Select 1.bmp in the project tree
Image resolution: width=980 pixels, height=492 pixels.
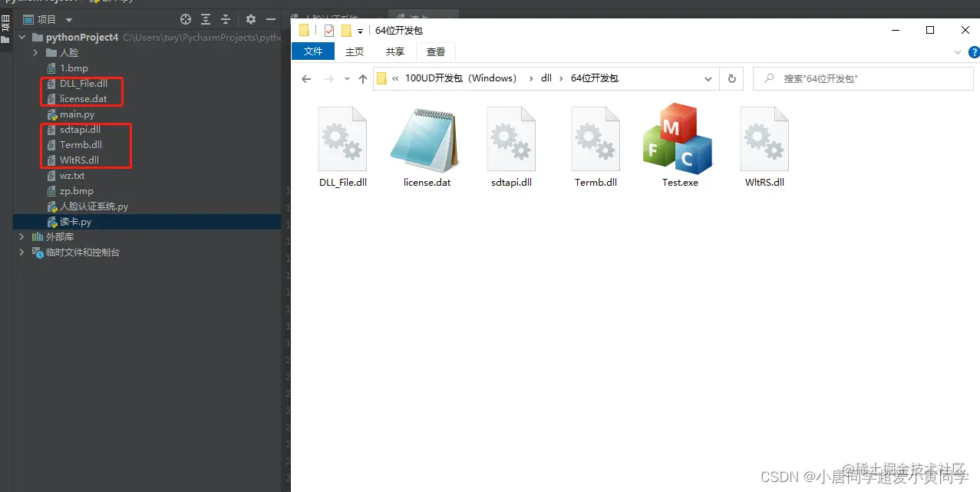click(x=74, y=68)
